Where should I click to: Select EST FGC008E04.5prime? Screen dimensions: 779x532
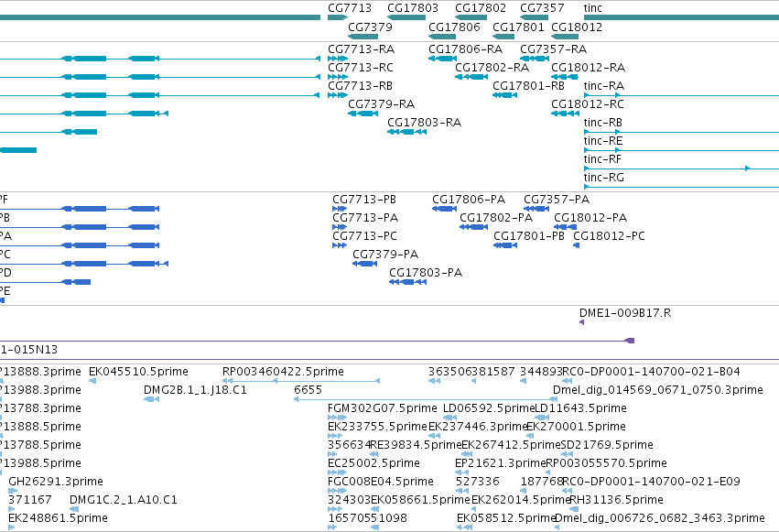tap(338, 491)
